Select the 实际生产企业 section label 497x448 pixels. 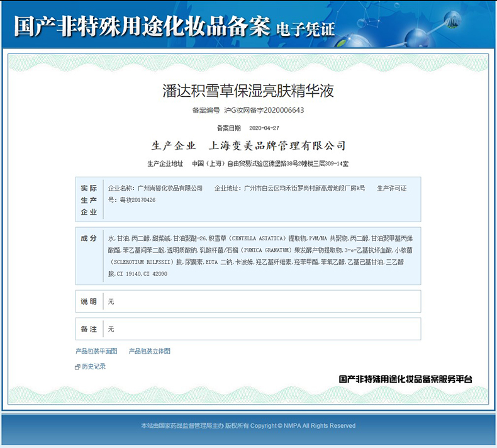89,199
